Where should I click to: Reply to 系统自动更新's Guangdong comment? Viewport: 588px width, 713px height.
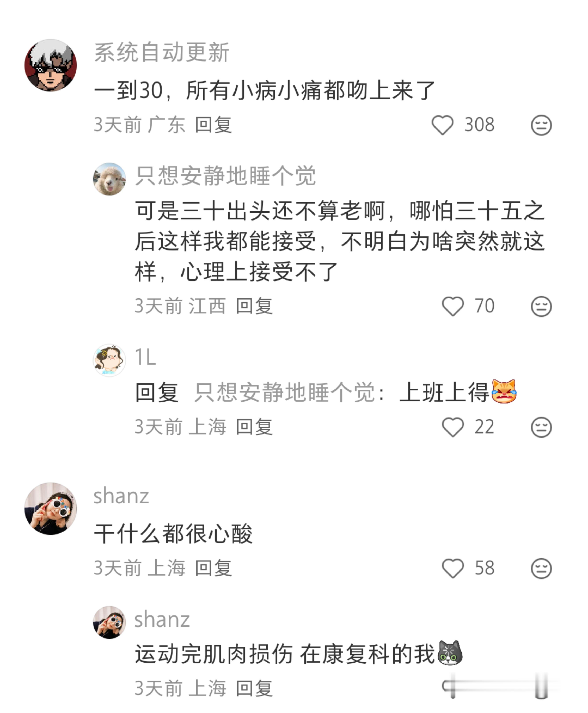tap(213, 125)
